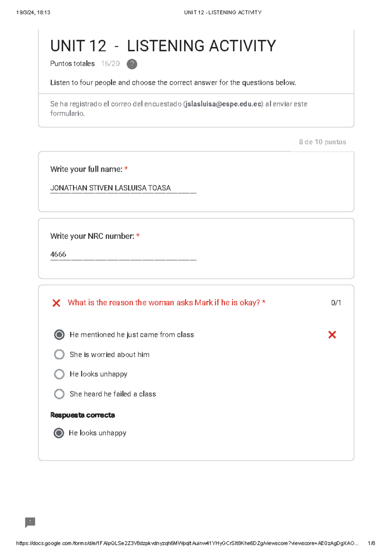This screenshot has height=555, width=392.
Task: Click the help question mark icon
Action: 132,64
